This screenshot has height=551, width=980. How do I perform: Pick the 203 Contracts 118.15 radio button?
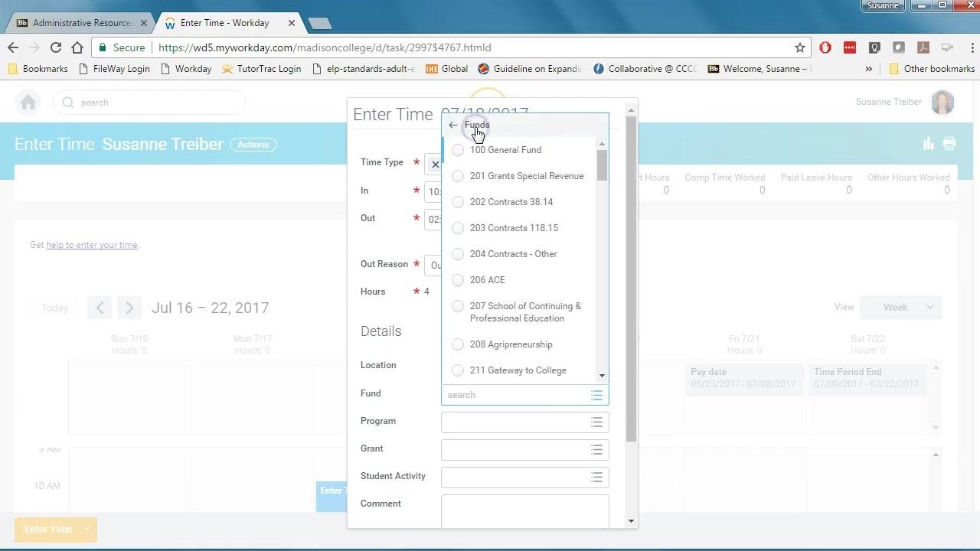pyautogui.click(x=458, y=228)
